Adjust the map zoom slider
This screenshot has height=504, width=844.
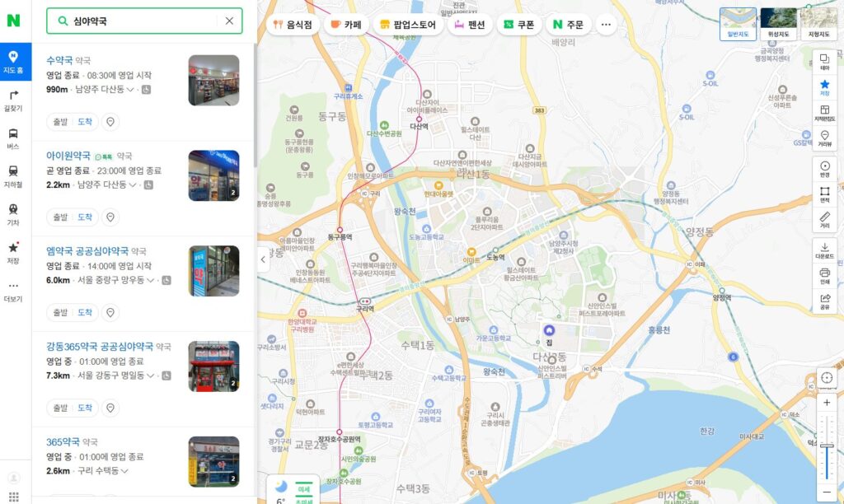828,445
